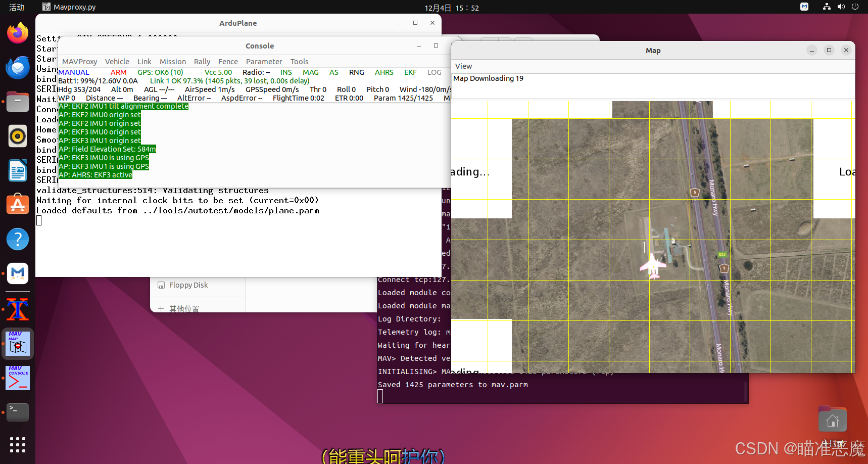Open Thunderbird from the dock
The image size is (868, 464).
tap(18, 67)
